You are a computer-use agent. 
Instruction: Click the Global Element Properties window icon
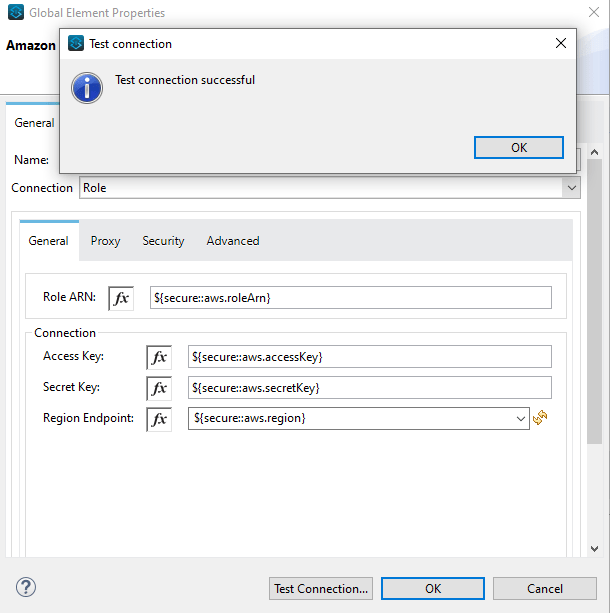point(16,12)
